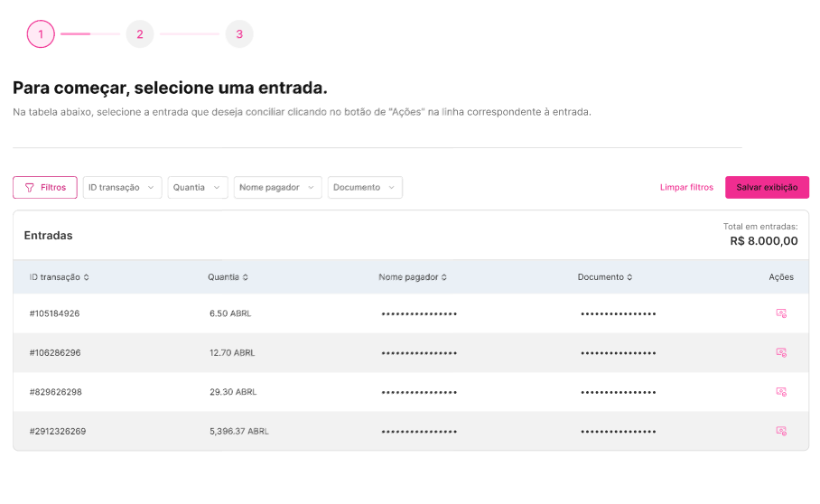820x504 pixels.
Task: Click action icon for transaction #2912326269
Action: (x=781, y=431)
